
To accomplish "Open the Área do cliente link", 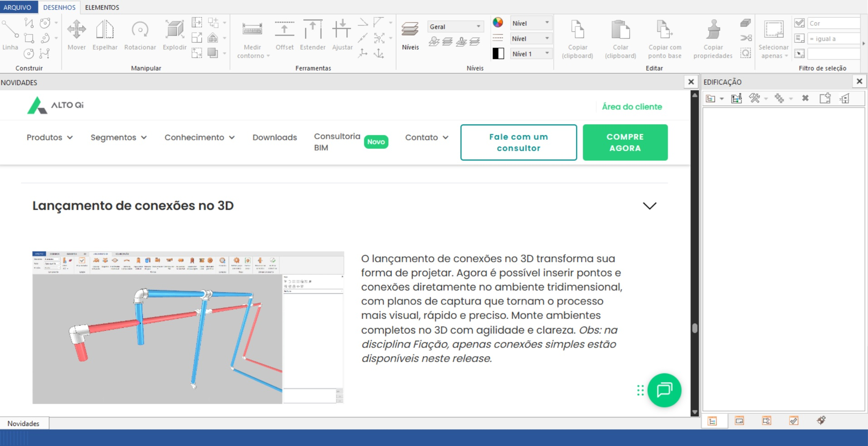I will 632,107.
